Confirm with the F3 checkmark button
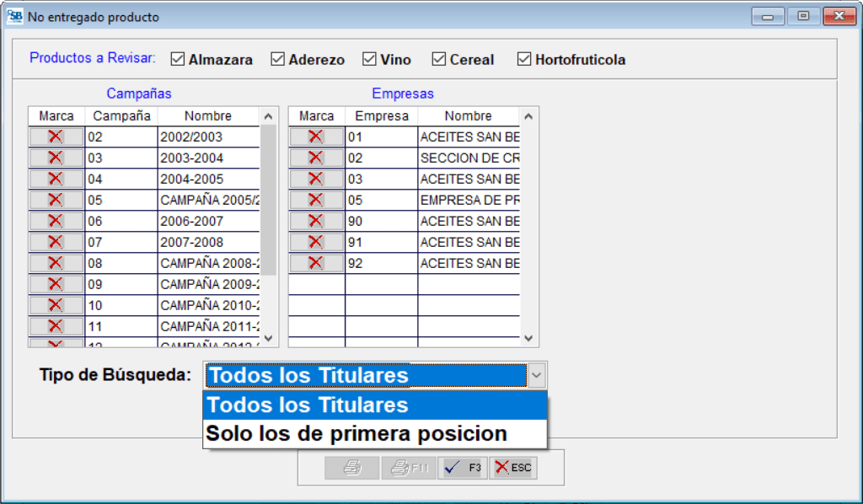863x504 pixels. click(x=462, y=468)
